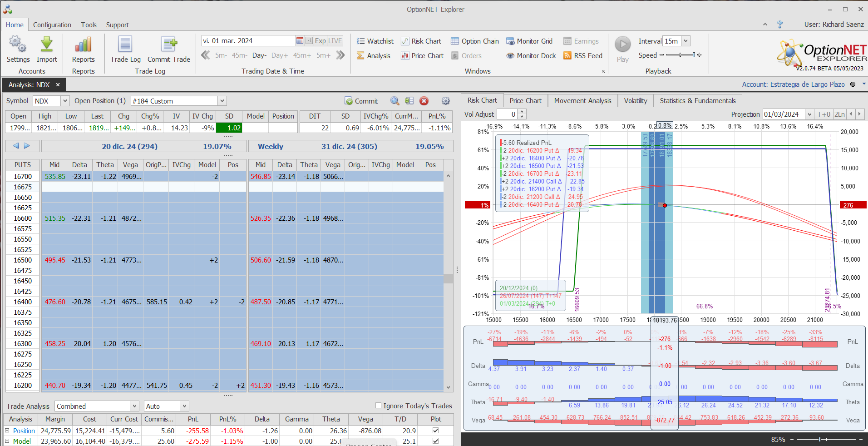The height and width of the screenshot is (446, 868).
Task: Click the Exp button
Action: pos(320,41)
